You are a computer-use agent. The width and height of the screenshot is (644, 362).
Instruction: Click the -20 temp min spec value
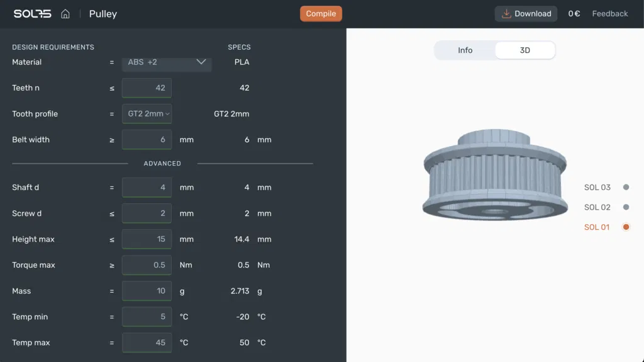[x=242, y=317]
